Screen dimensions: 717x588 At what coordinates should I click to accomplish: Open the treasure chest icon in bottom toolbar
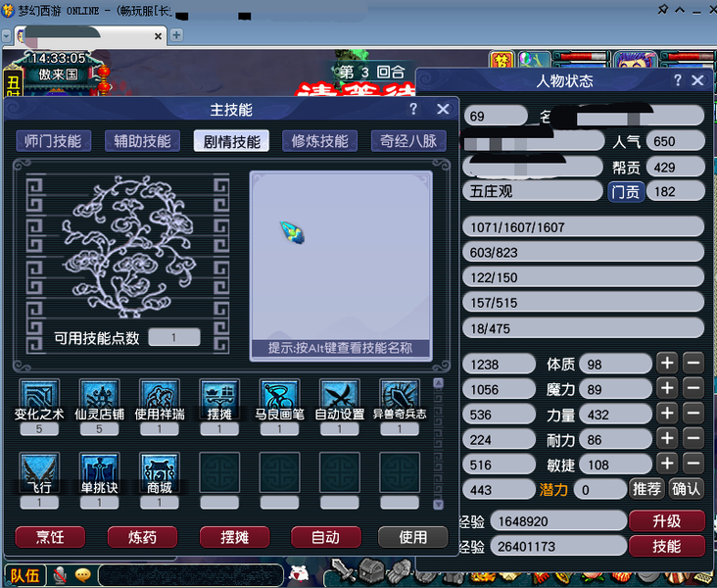tap(372, 569)
